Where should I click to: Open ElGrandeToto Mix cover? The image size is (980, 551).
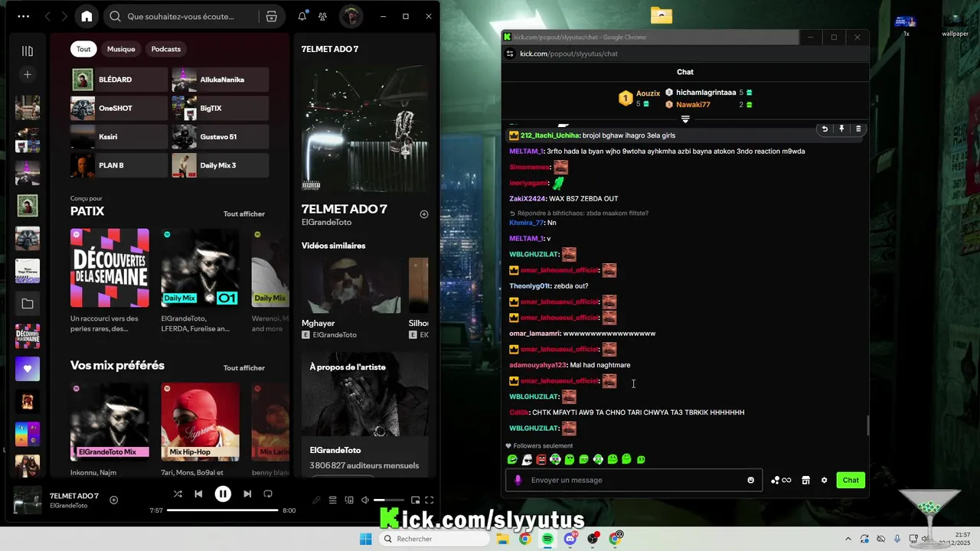[x=109, y=422]
